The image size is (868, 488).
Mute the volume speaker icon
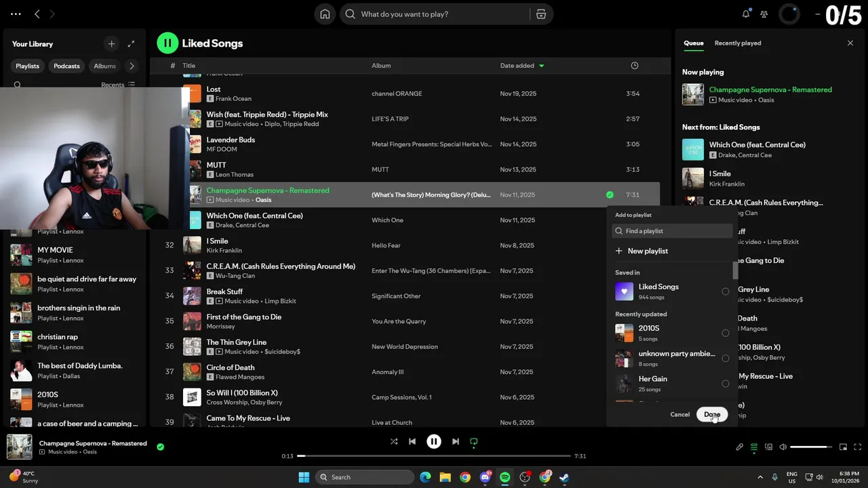tap(783, 447)
